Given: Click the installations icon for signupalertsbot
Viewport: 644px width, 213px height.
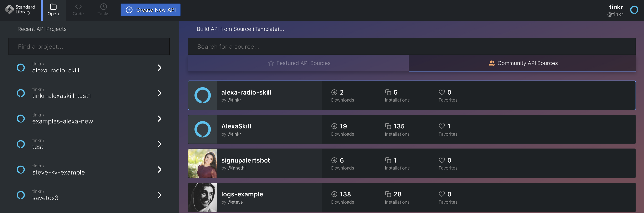Looking at the screenshot, I should pyautogui.click(x=388, y=160).
